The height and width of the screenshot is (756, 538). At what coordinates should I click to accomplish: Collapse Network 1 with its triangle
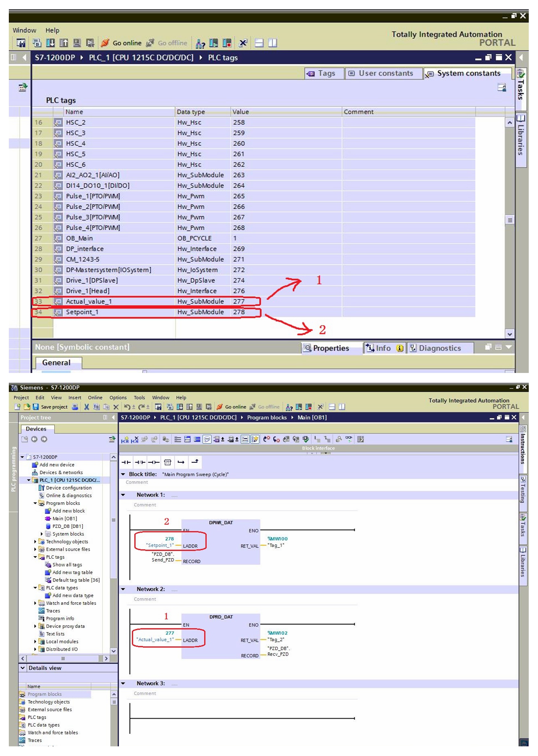pos(123,495)
